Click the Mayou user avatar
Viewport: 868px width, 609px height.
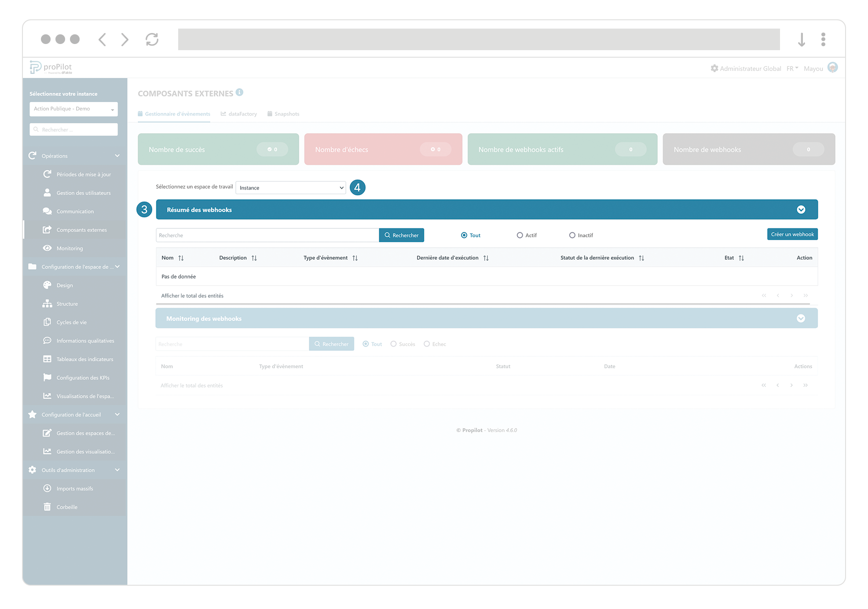point(832,68)
